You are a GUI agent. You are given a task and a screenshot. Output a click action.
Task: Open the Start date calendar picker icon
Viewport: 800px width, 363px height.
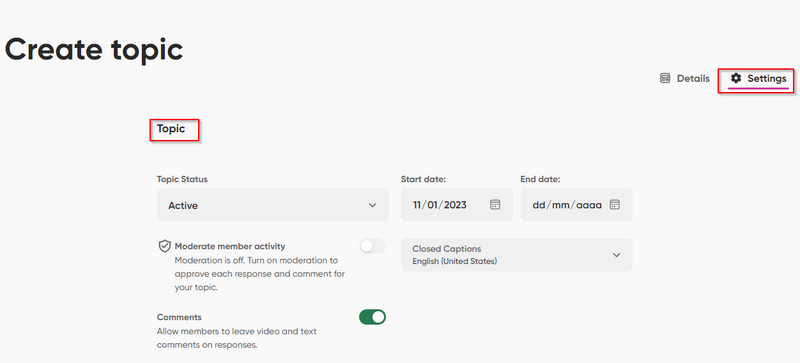[x=495, y=205]
